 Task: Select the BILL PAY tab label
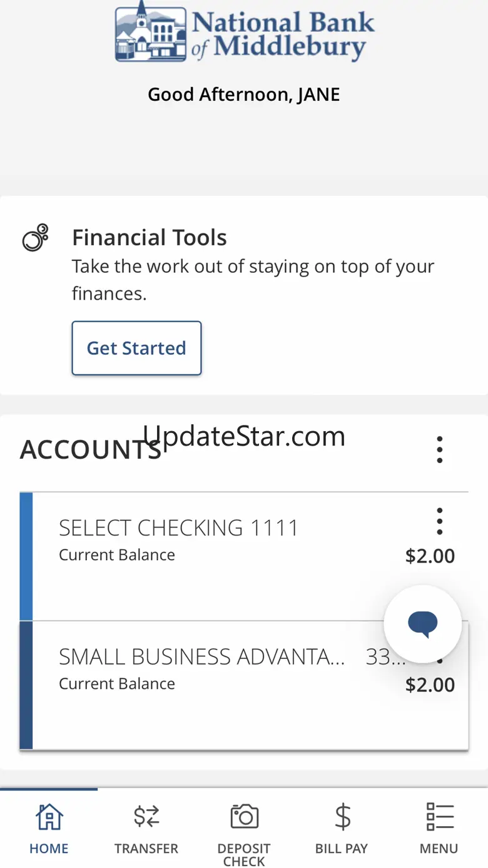[342, 849]
